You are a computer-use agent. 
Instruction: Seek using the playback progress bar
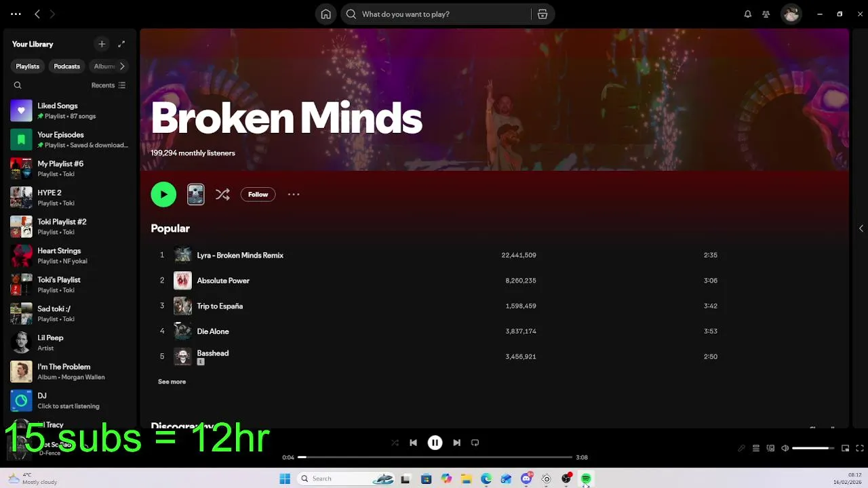(435, 457)
